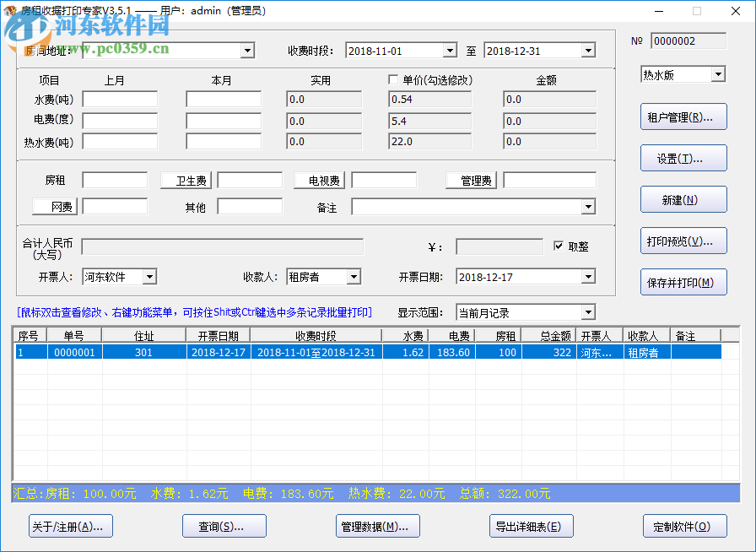Open 打印预览 print preview
756x552 pixels.
[x=683, y=241]
